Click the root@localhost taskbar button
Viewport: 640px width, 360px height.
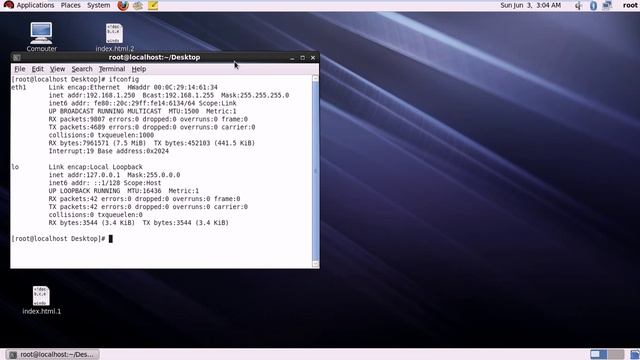click(53, 354)
